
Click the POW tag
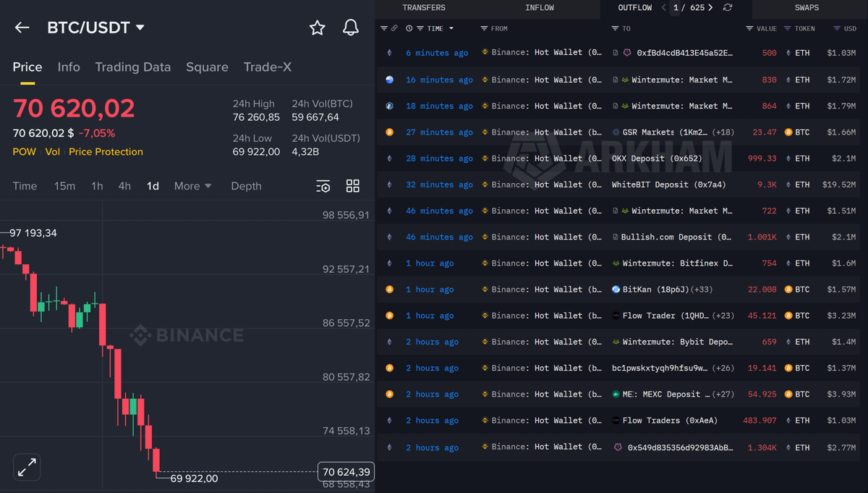tap(24, 152)
